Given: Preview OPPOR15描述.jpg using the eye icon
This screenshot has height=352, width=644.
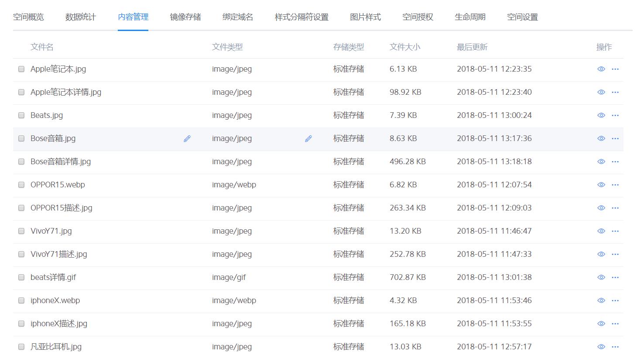Looking at the screenshot, I should [601, 208].
